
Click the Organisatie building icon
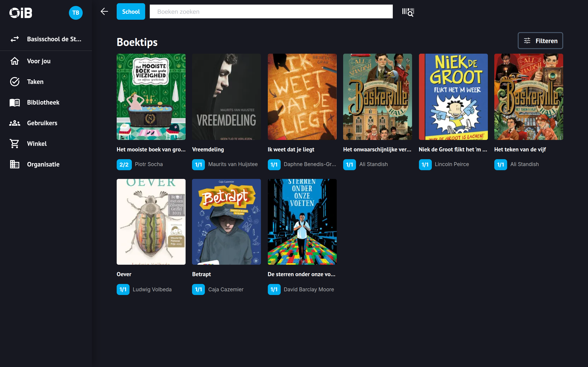pyautogui.click(x=14, y=164)
